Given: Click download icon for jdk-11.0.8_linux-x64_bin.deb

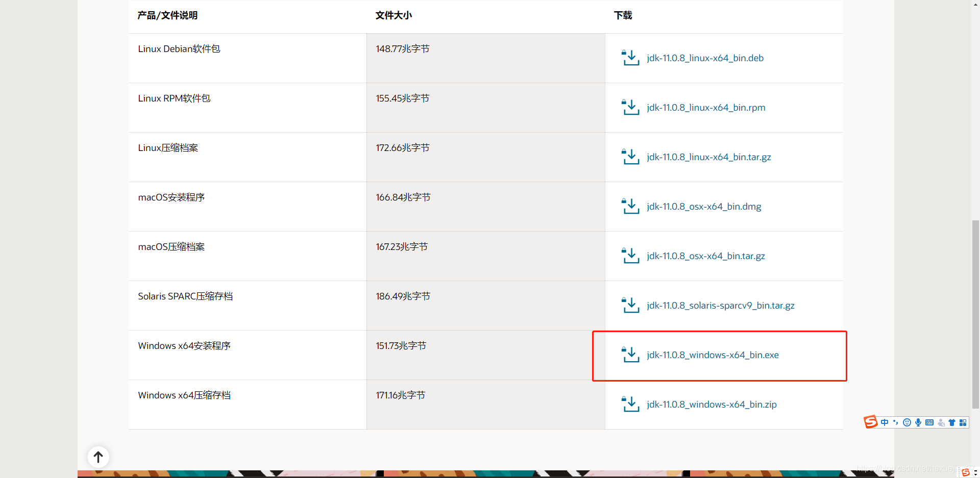Looking at the screenshot, I should point(630,58).
